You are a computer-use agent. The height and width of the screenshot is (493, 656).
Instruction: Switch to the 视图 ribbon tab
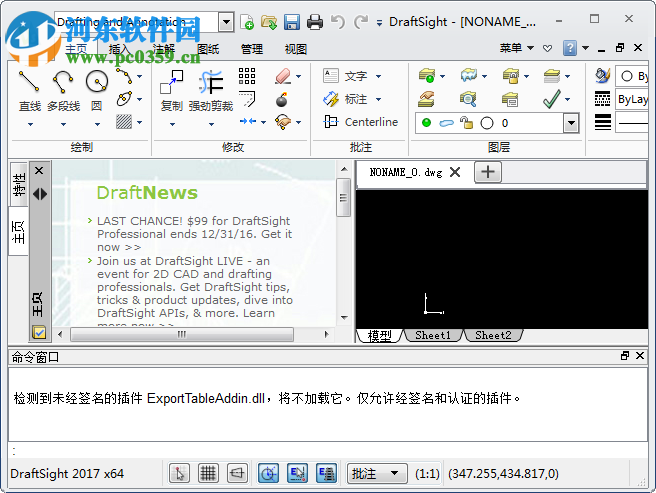click(x=296, y=49)
